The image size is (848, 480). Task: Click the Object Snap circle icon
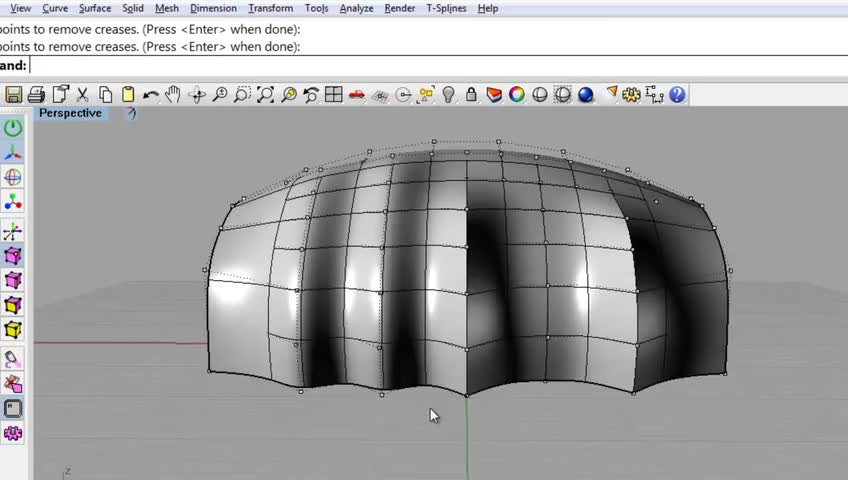pos(403,95)
